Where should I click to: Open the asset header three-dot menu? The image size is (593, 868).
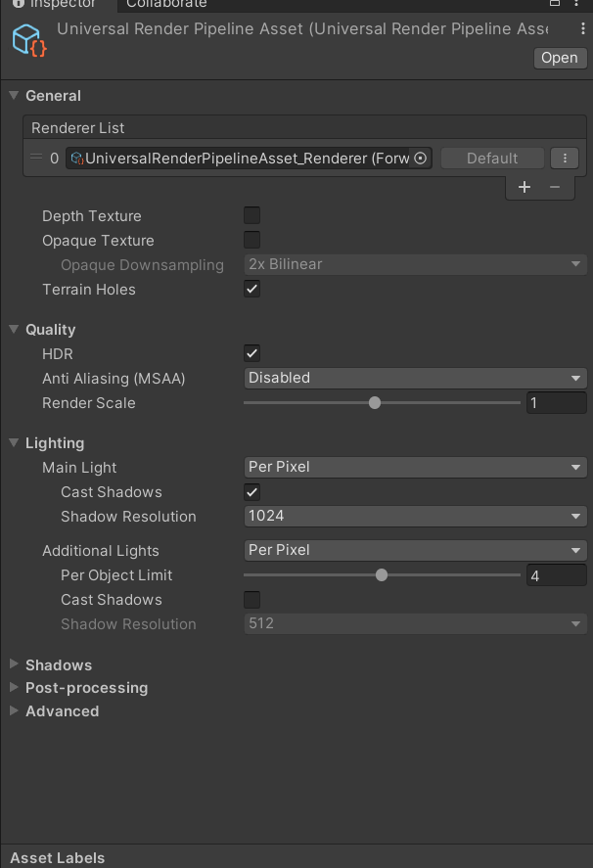(x=581, y=29)
